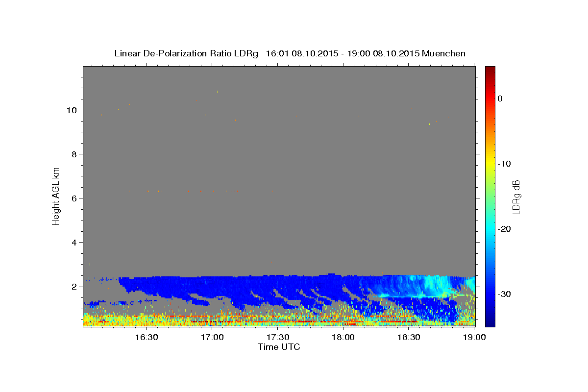Click the colorbar value -10
Screen dimensions: 588x392
click(505, 164)
